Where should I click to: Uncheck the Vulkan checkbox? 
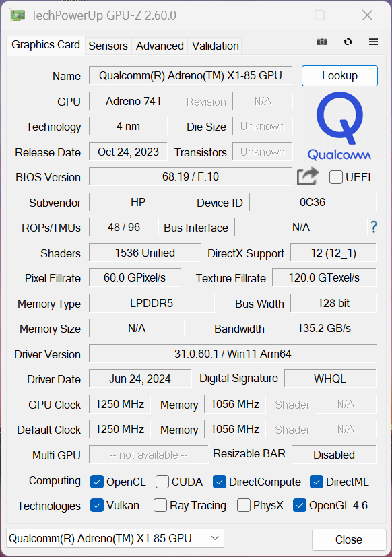tap(97, 505)
